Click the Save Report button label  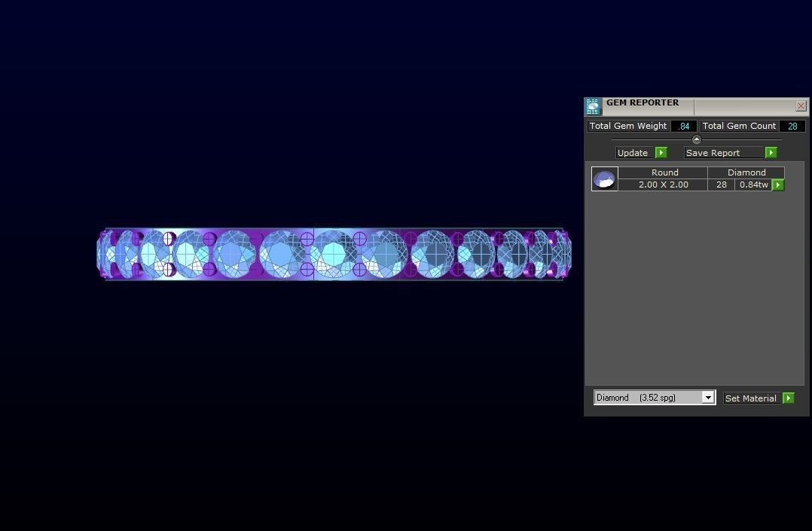coord(725,153)
